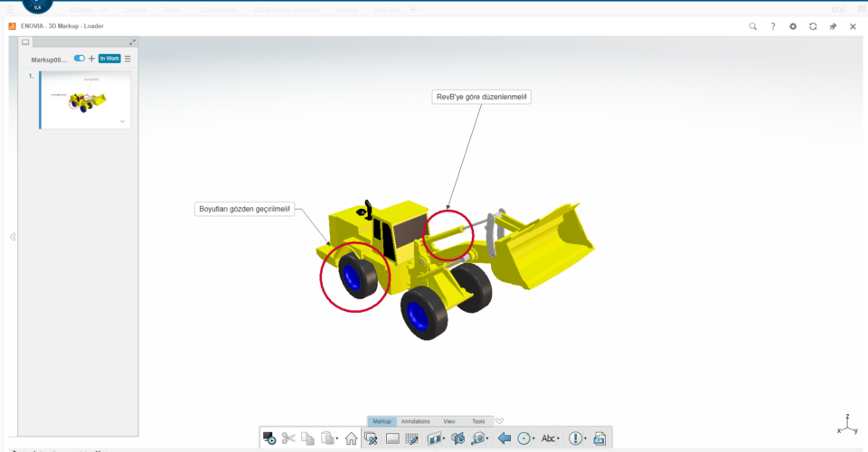Click the home view icon in bottom toolbar
The width and height of the screenshot is (868, 452).
pos(351,438)
